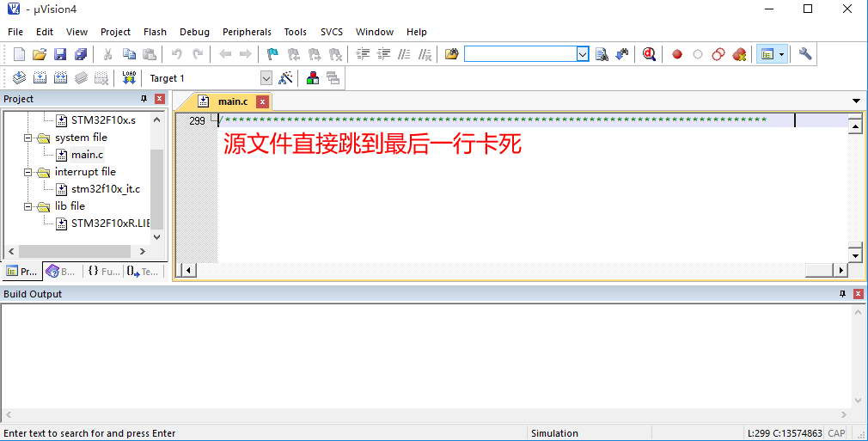Viewport: 868px width, 441px height.
Task: Click the Save All icon
Action: 81,54
